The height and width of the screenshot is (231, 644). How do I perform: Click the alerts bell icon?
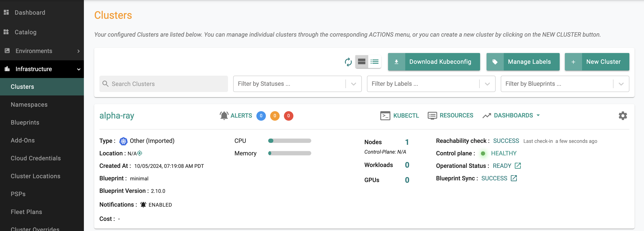point(224,115)
